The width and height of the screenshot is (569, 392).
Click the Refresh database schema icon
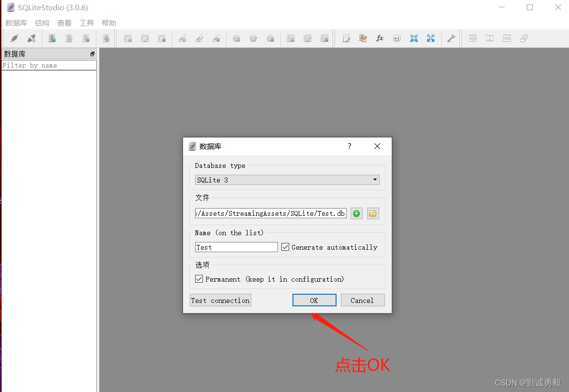[106, 38]
